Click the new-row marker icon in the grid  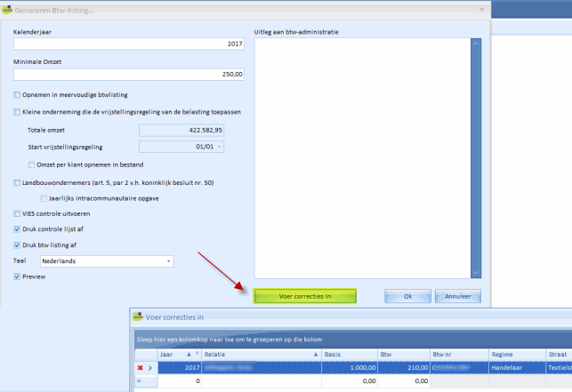coord(141,380)
